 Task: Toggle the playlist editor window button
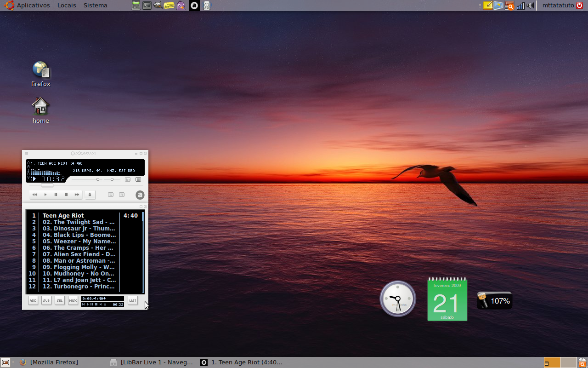coord(138,179)
